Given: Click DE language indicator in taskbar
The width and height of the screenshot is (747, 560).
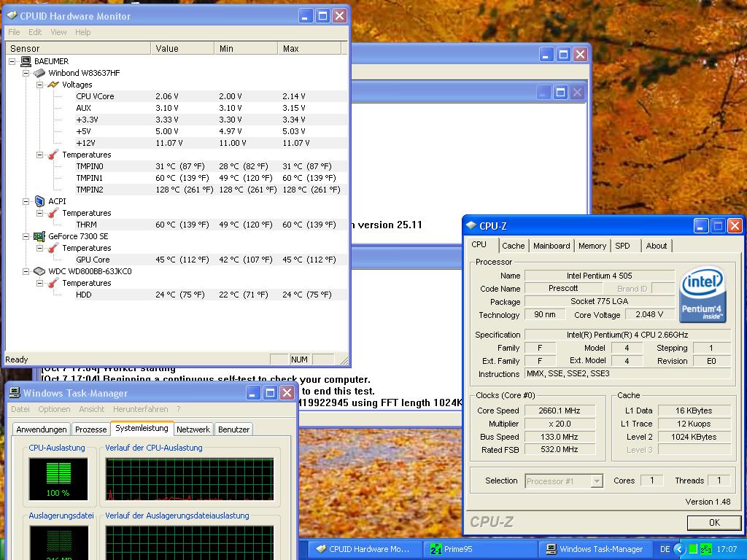Looking at the screenshot, I should pyautogui.click(x=665, y=549).
